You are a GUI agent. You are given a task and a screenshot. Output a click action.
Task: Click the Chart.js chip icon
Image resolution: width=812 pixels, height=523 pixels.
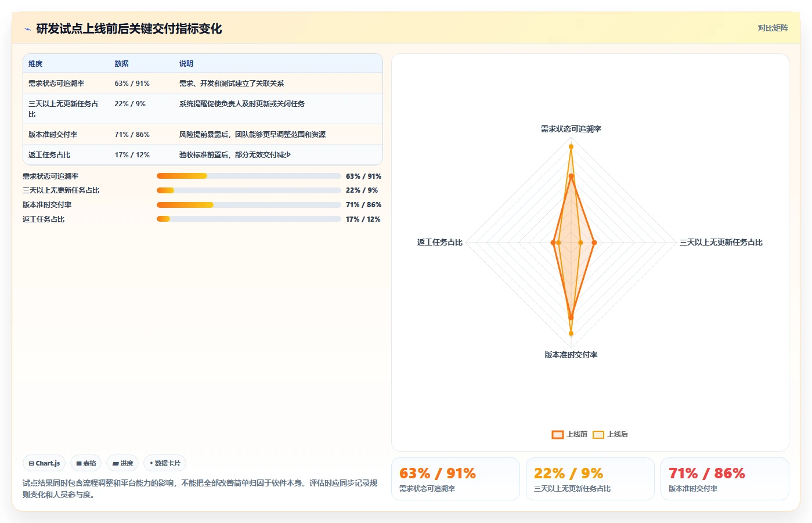(31, 463)
